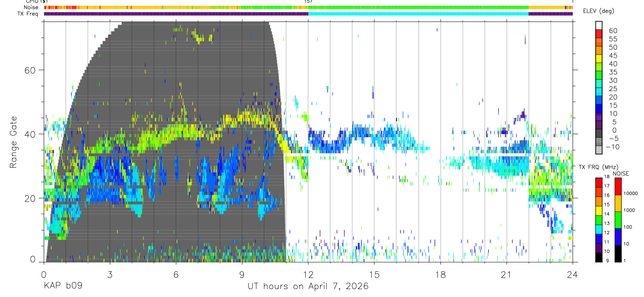The image size is (644, 297).
Task: Select the orange swatch of the NOISE colorbar
Action: click(618, 203)
